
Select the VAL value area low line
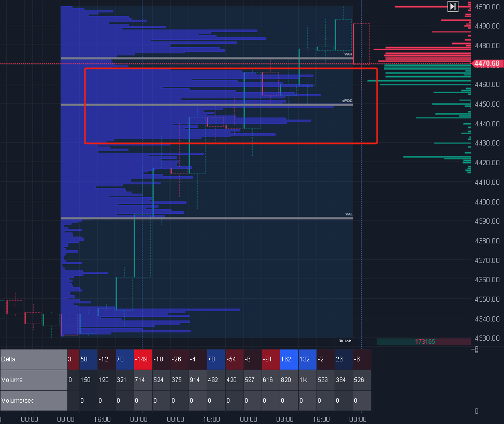pyautogui.click(x=207, y=218)
